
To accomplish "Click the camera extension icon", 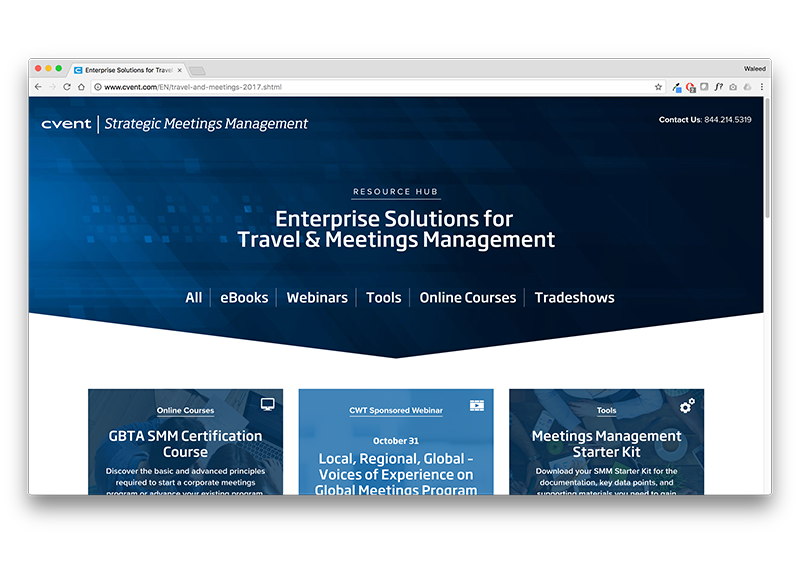I will [x=733, y=87].
